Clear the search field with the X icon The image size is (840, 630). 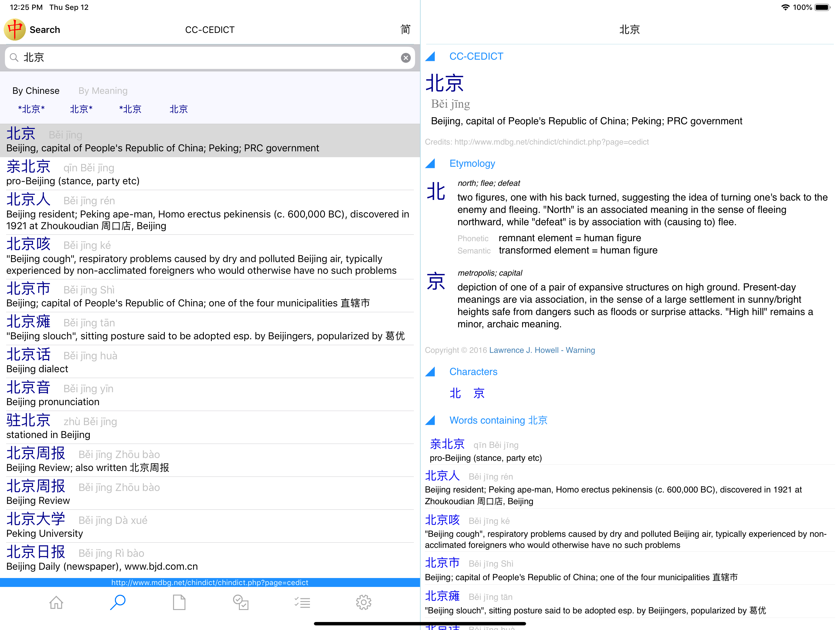406,58
